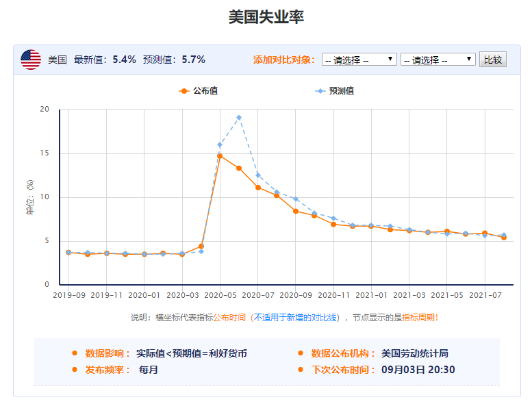
Task: Click the next release time 09月03日 20:30
Action: [418, 370]
